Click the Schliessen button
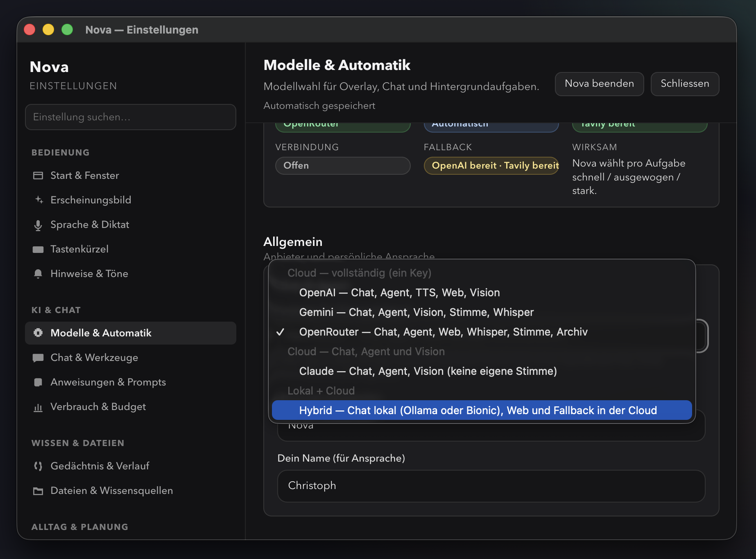Image resolution: width=756 pixels, height=559 pixels. pos(685,84)
